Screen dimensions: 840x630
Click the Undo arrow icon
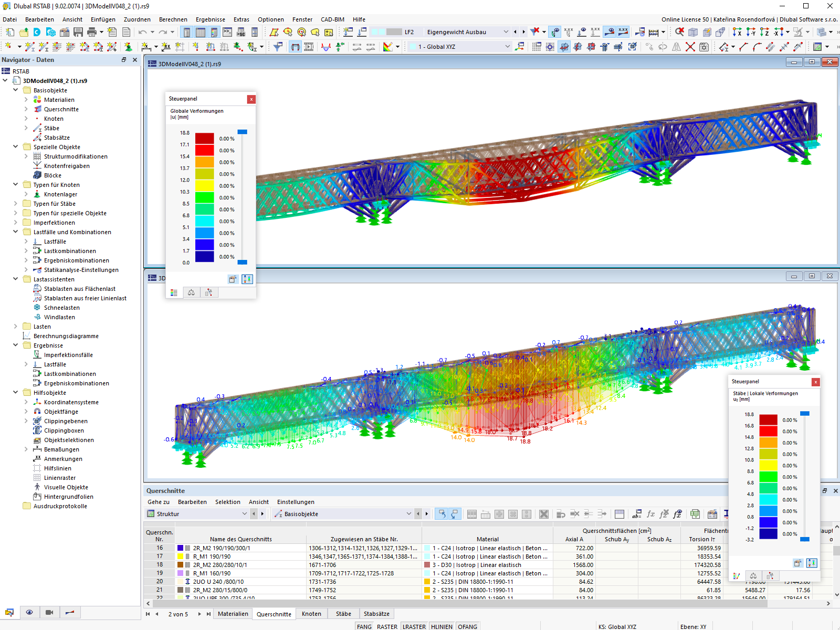(142, 32)
